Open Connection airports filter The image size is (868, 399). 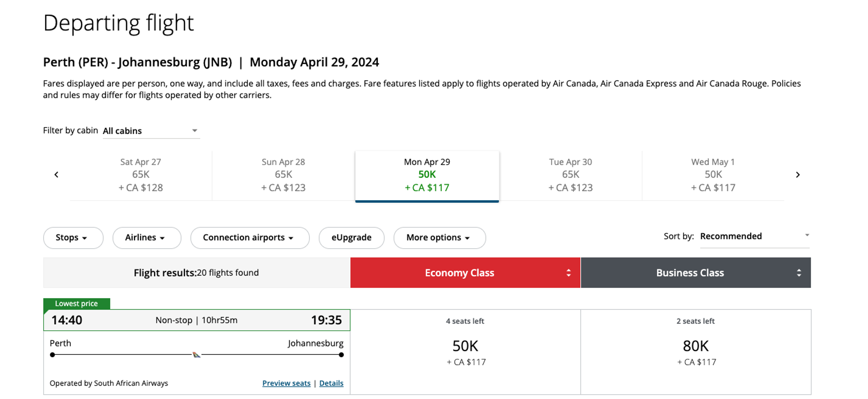click(x=249, y=238)
